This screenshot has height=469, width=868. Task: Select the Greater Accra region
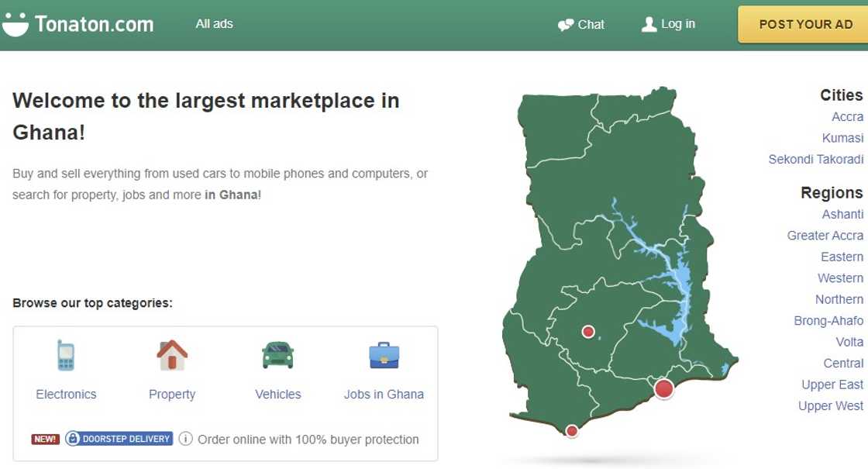click(x=825, y=235)
